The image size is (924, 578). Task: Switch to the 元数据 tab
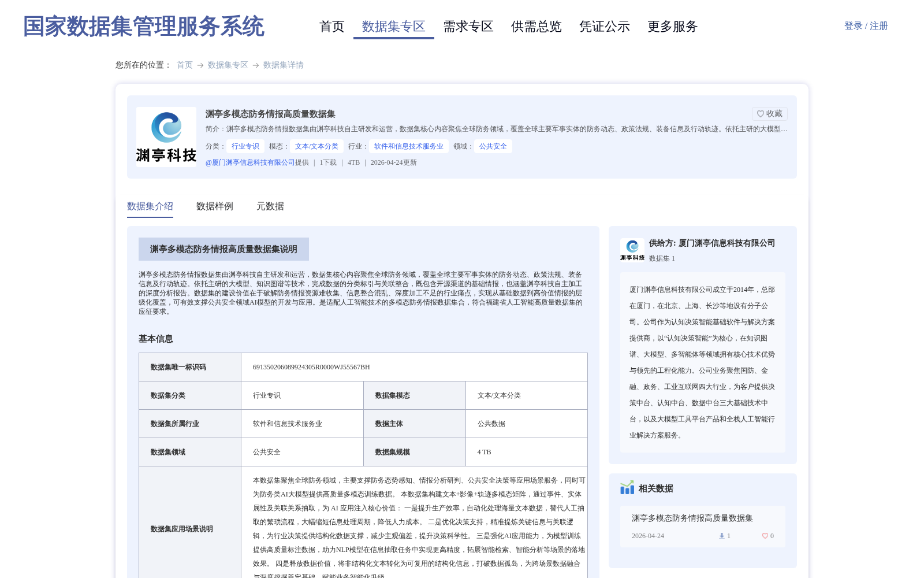click(270, 206)
